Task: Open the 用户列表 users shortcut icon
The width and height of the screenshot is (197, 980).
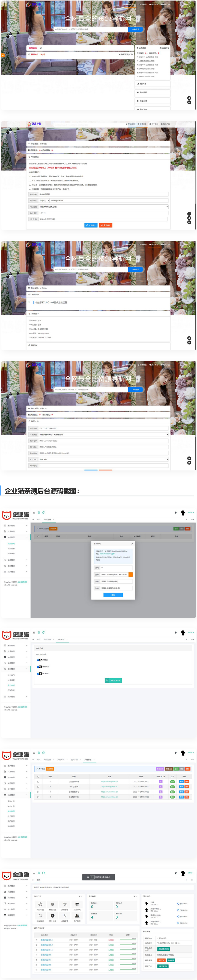Action: coord(77,916)
